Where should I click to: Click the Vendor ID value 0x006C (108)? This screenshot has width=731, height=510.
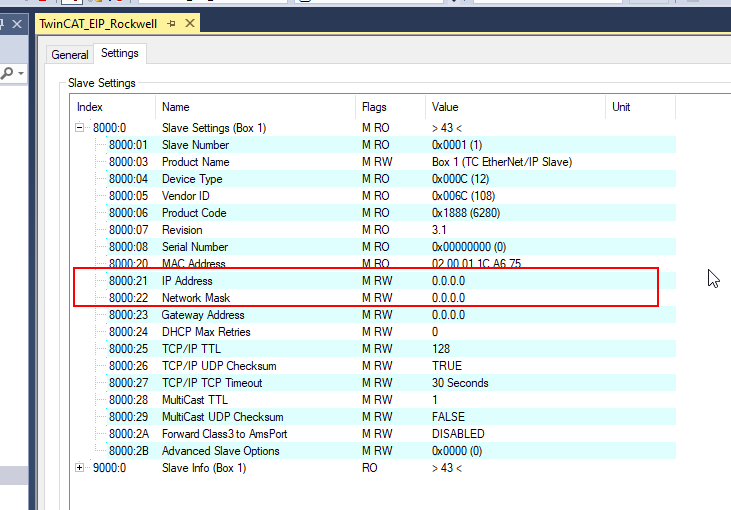(x=463, y=196)
